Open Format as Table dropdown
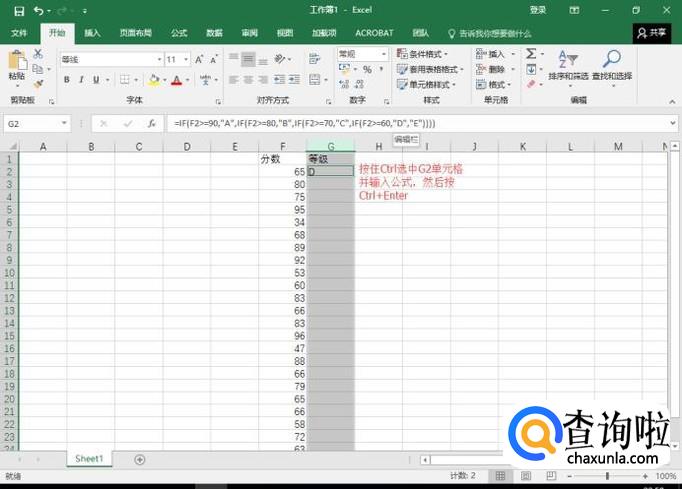682x489 pixels. coord(430,69)
